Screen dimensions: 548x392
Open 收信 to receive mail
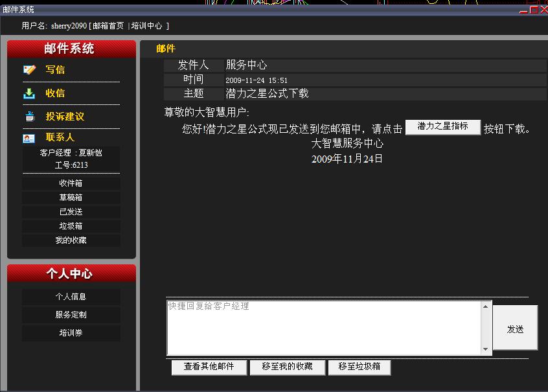coord(55,93)
